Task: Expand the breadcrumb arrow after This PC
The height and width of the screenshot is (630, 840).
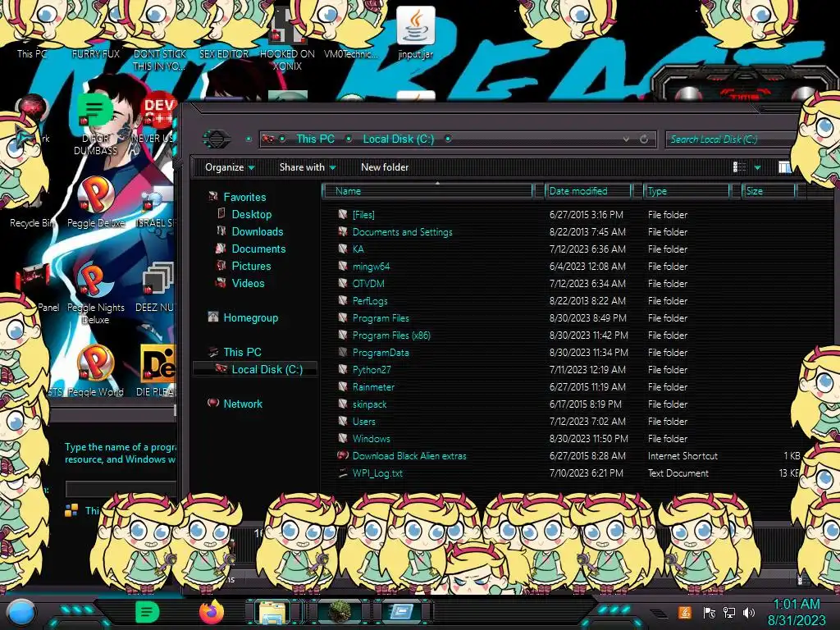Action: click(348, 139)
